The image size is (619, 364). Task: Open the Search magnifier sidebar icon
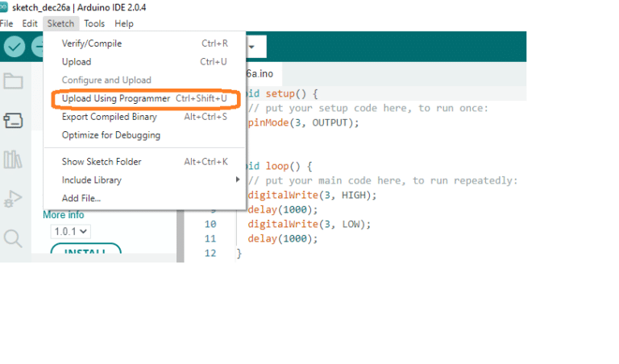(x=13, y=238)
